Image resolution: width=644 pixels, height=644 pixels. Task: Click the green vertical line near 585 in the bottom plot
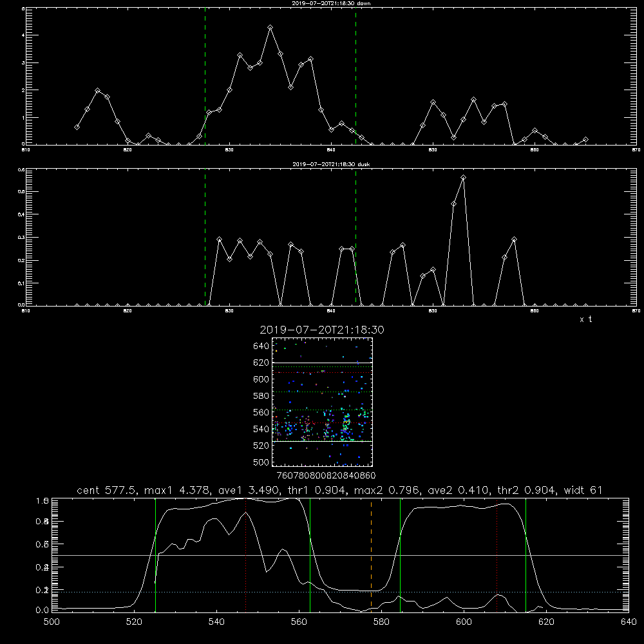[x=400, y=554]
